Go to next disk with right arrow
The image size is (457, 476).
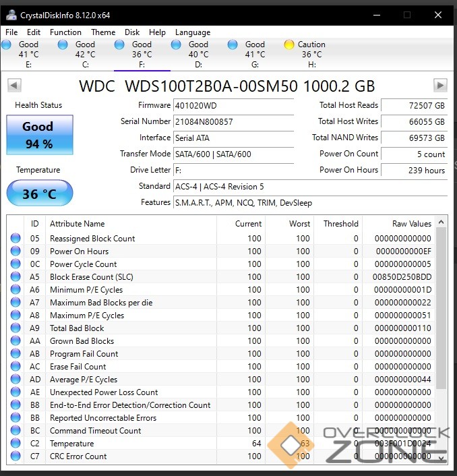[x=440, y=86]
